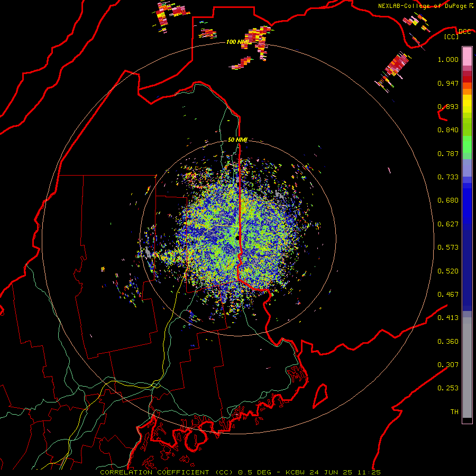
Task: Select the 0.733 scale value
Action: pos(448,177)
